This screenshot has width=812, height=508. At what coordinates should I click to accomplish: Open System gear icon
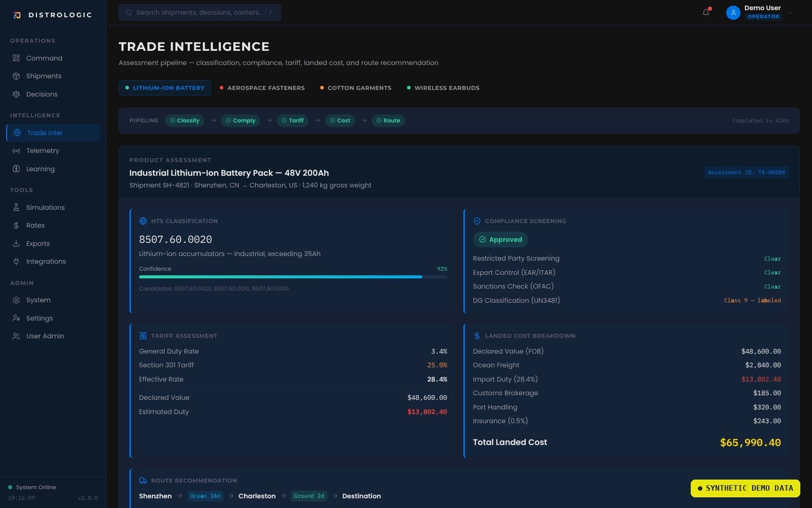pos(16,300)
